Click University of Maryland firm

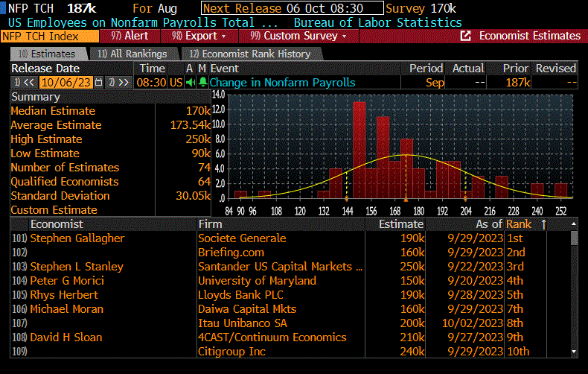click(x=257, y=281)
